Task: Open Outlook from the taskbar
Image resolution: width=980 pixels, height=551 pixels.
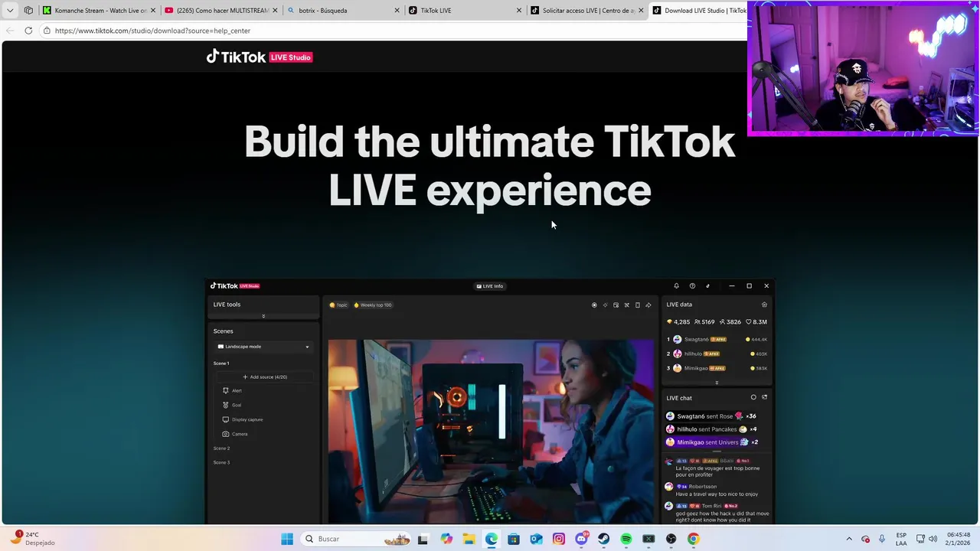Action: point(536,539)
